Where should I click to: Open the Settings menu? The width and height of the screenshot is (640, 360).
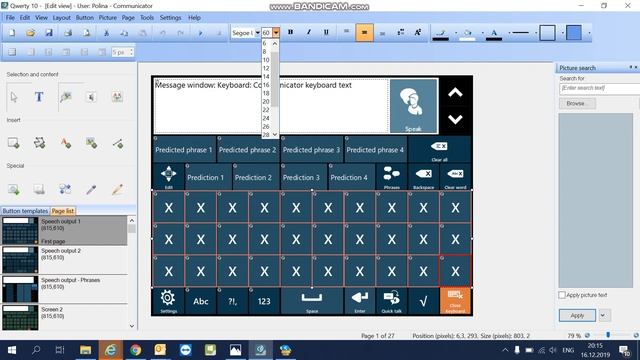pos(170,18)
